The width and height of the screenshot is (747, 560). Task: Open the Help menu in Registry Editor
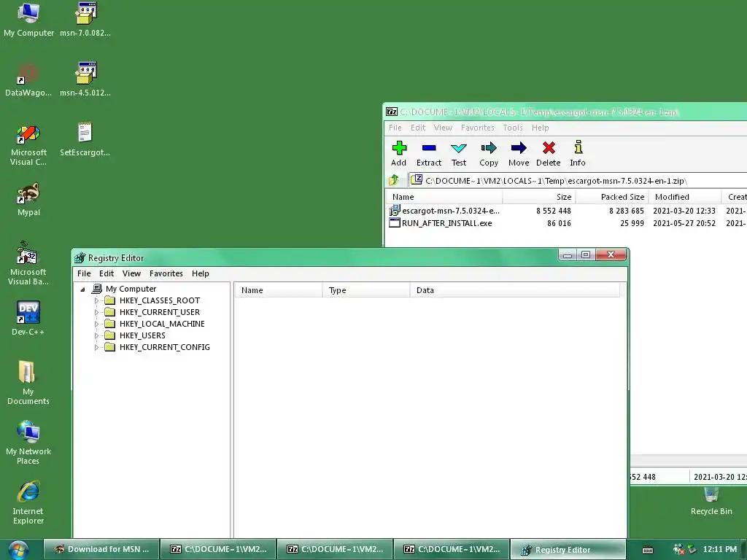[x=200, y=273]
